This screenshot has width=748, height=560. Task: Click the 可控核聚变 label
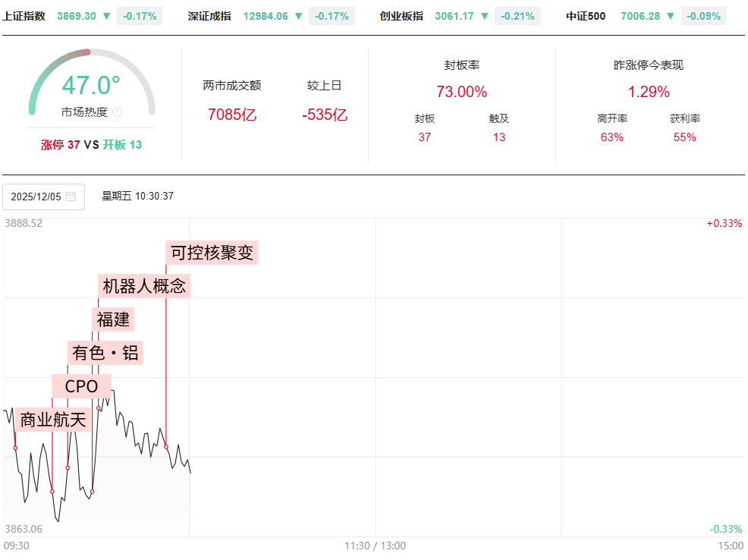[212, 253]
